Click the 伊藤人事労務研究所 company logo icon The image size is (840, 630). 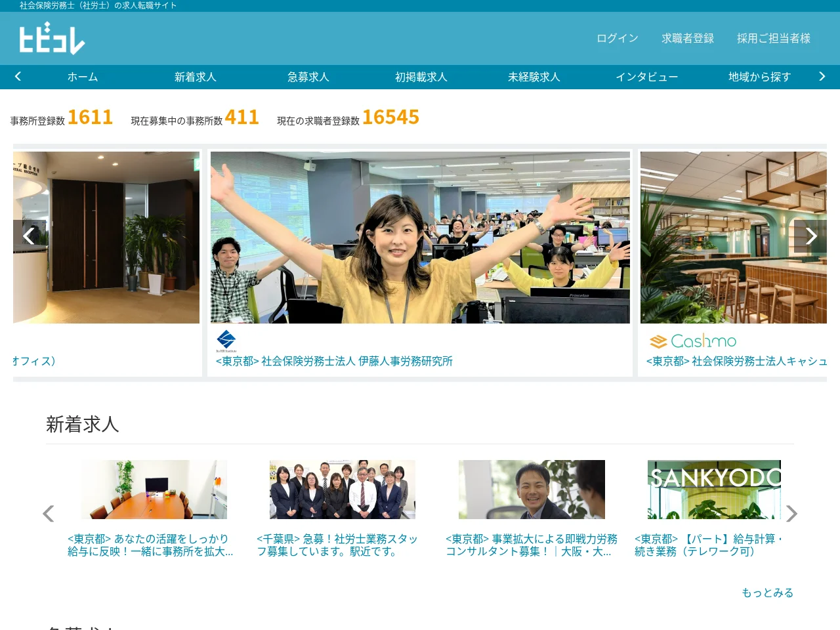(x=226, y=341)
